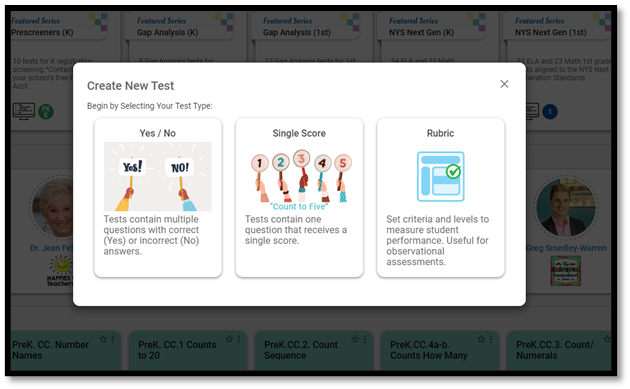Click the blue grade 1 badge icon
The height and width of the screenshot is (389, 630).
[550, 111]
